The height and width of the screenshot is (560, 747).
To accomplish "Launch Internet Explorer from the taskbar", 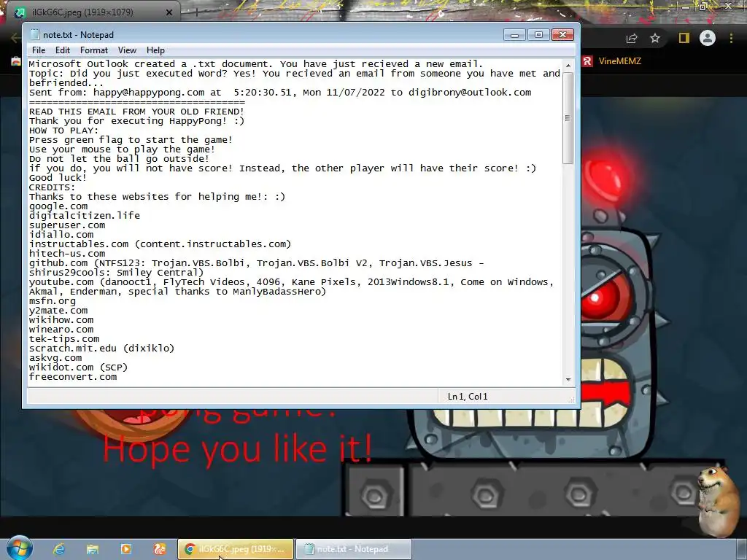I will coord(58,549).
